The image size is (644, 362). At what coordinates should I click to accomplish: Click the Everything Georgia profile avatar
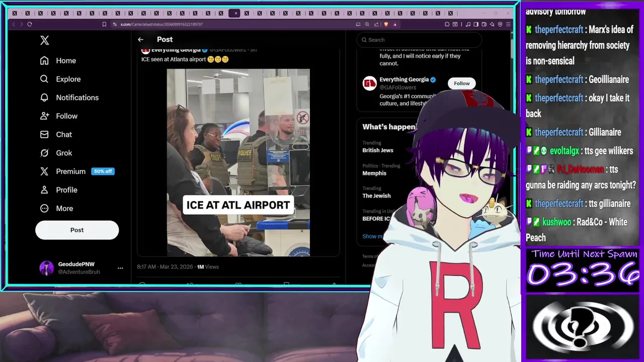click(370, 83)
